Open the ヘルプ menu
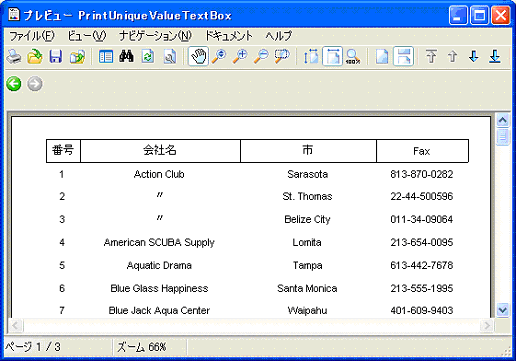Screen dimensions: 518x362 [x=279, y=36]
